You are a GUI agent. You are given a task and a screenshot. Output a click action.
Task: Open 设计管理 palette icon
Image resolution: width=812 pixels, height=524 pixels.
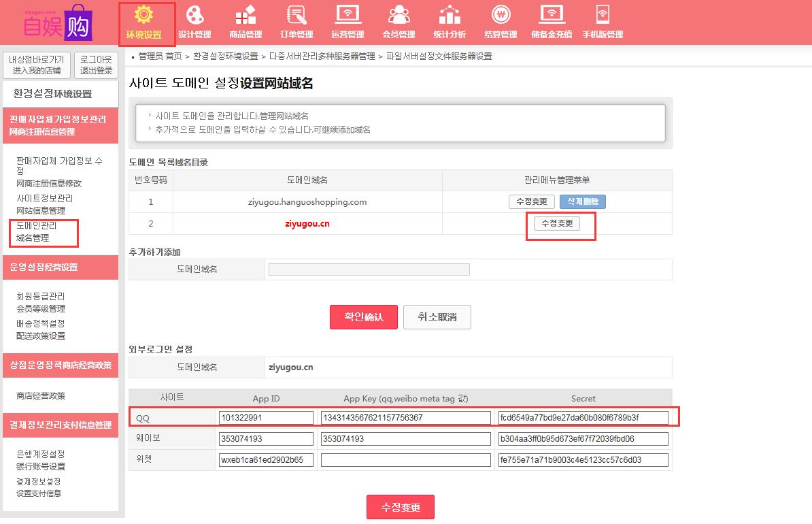click(194, 16)
